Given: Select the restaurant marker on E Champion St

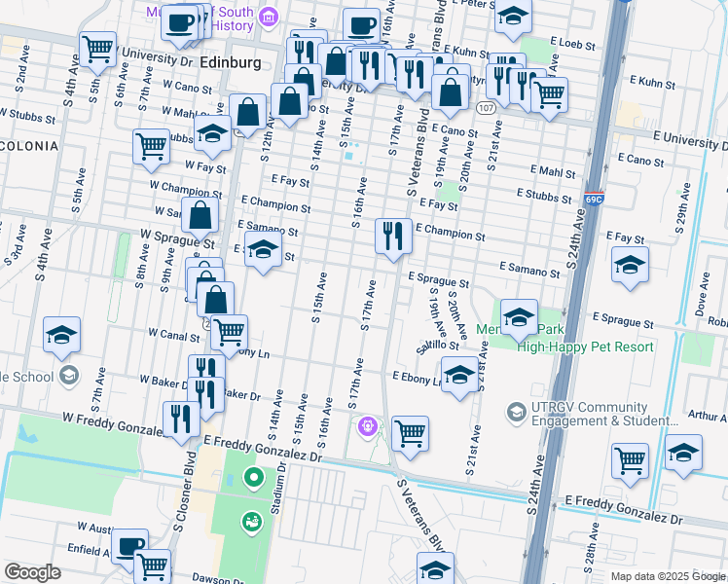Looking at the screenshot, I should click(x=393, y=237).
